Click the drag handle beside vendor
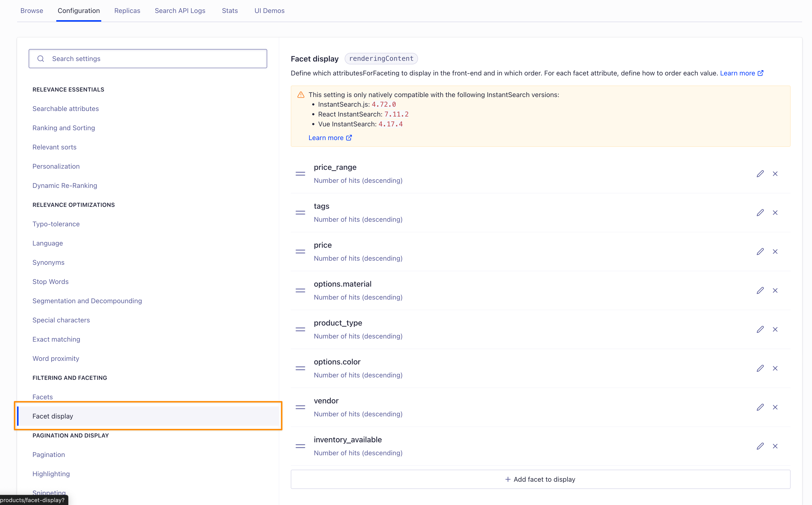This screenshot has width=812, height=505. click(300, 407)
